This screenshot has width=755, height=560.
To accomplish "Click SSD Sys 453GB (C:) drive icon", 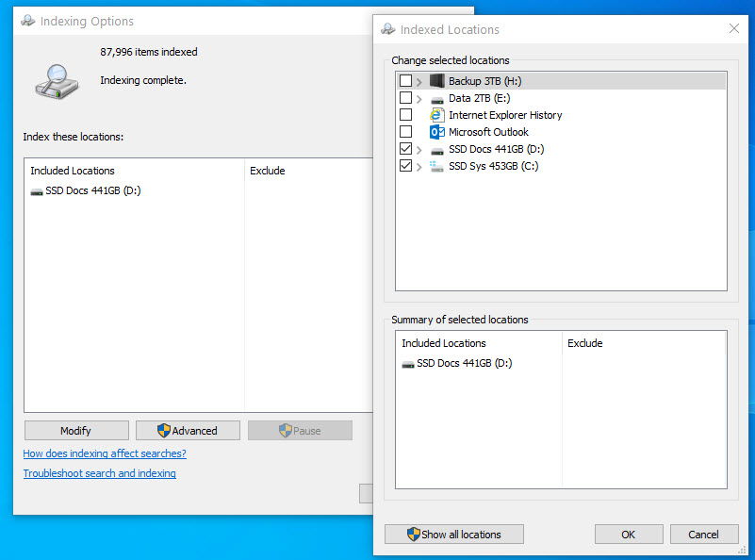I will pyautogui.click(x=436, y=167).
